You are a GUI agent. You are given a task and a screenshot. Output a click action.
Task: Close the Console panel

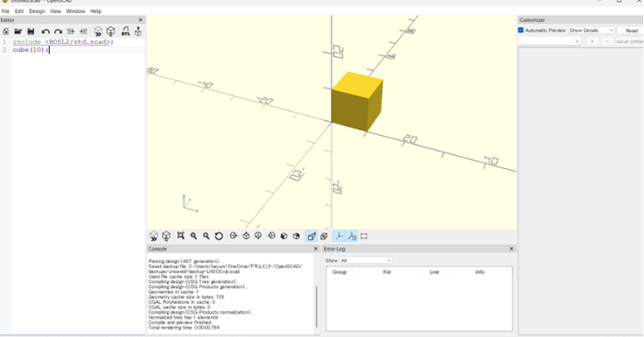[x=316, y=248]
